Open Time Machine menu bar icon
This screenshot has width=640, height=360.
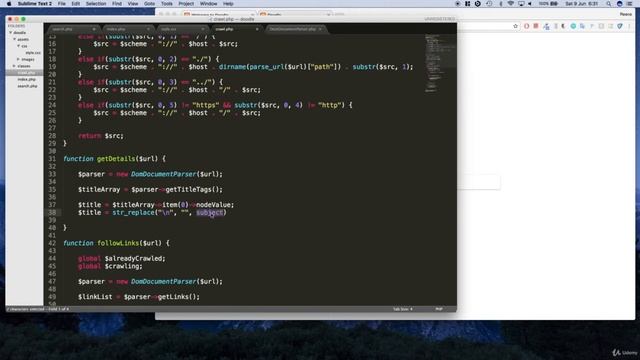[489, 4]
